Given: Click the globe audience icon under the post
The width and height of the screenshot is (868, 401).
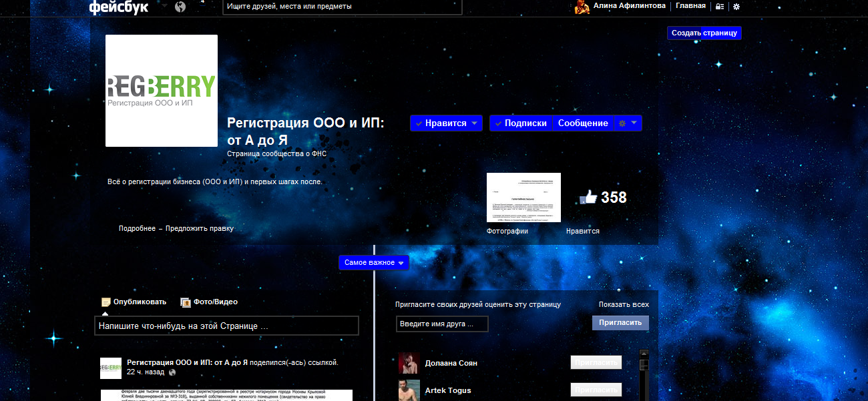Looking at the screenshot, I should click(x=172, y=372).
